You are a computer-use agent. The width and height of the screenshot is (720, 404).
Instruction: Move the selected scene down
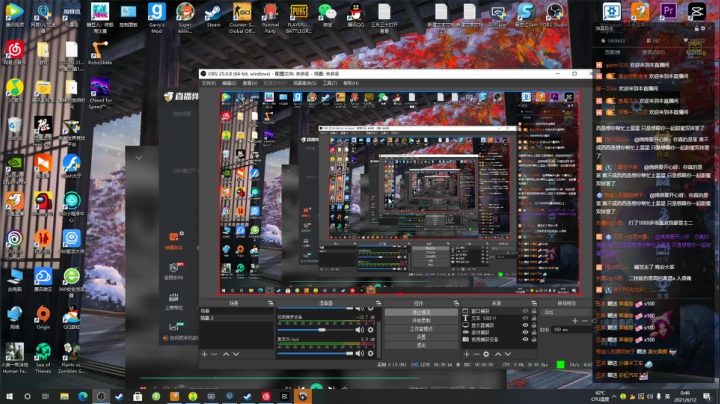pyautogui.click(x=236, y=354)
